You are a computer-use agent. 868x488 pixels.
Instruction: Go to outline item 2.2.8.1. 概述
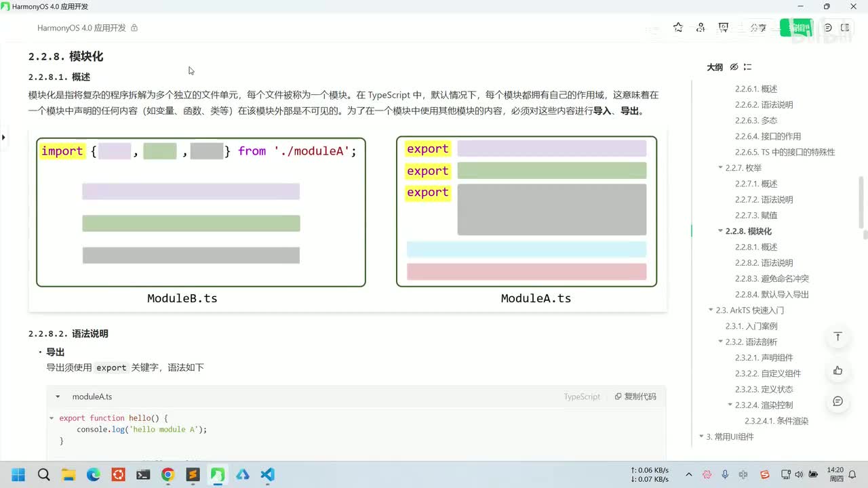tap(756, 247)
